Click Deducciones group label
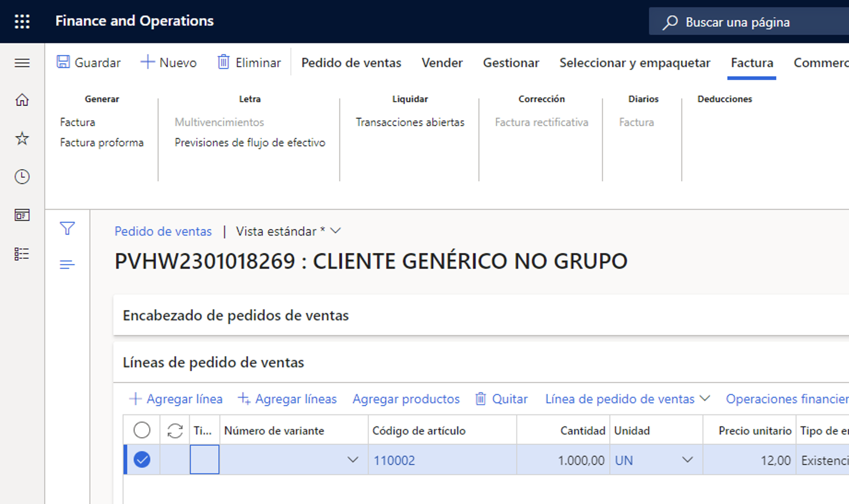849x504 pixels. click(x=725, y=99)
